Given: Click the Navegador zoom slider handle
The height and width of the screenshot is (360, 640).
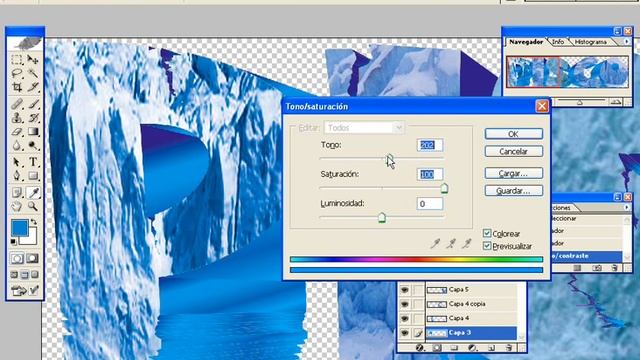Looking at the screenshot, I should [579, 103].
